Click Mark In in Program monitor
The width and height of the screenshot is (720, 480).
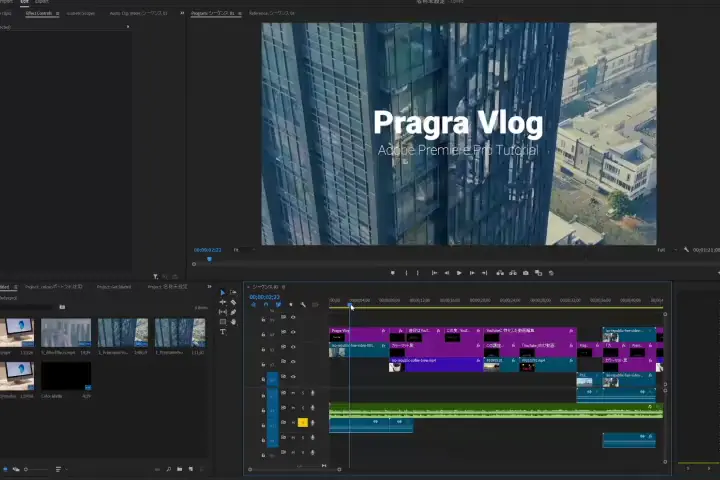(x=406, y=273)
